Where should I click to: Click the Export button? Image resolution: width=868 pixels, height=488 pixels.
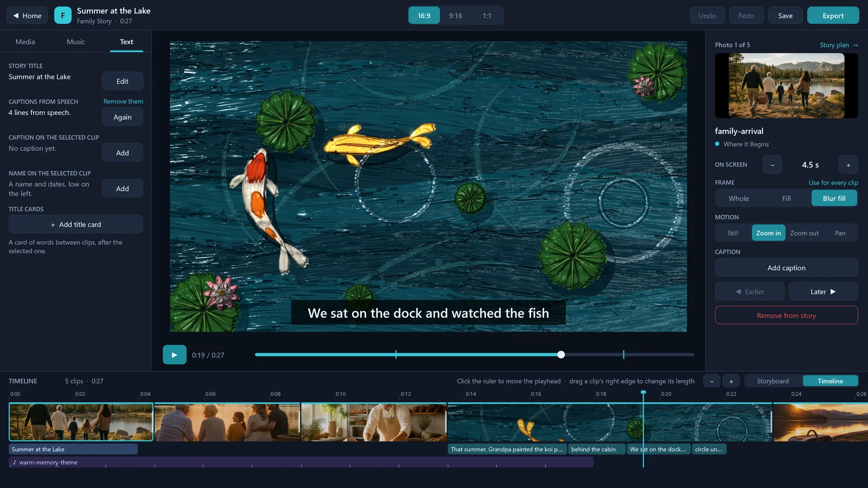833,15
